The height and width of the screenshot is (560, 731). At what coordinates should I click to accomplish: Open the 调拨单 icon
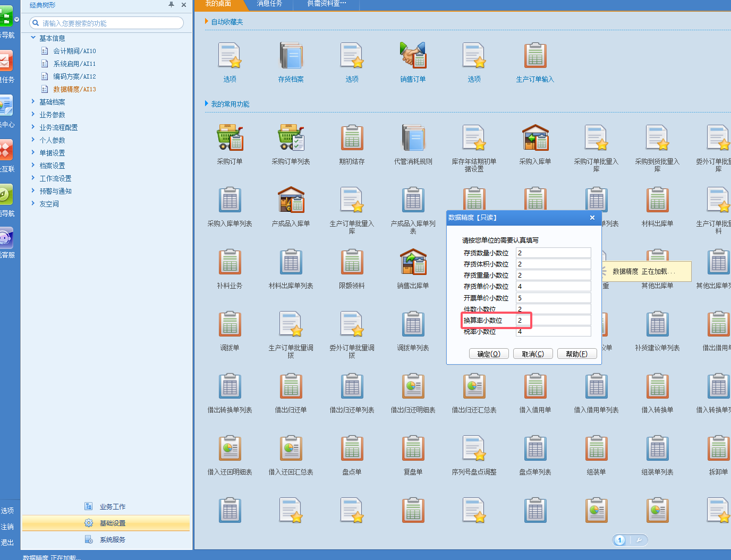click(x=229, y=324)
